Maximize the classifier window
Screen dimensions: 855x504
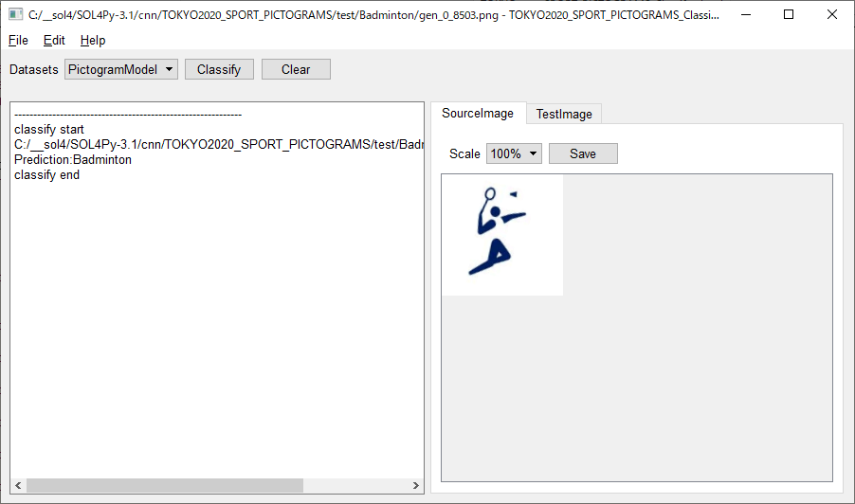pyautogui.click(x=789, y=14)
